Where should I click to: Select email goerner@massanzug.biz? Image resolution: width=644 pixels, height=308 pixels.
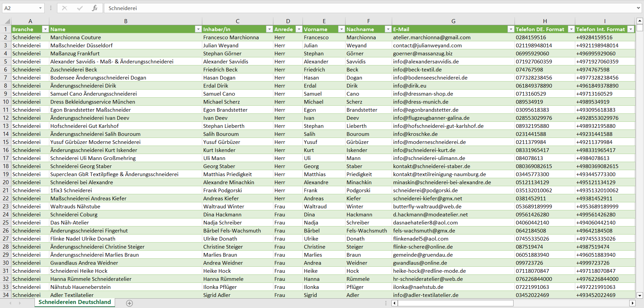point(453,53)
